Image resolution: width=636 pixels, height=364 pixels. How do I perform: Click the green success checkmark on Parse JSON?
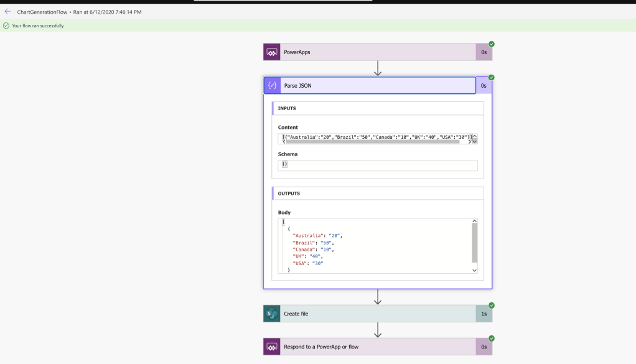492,78
